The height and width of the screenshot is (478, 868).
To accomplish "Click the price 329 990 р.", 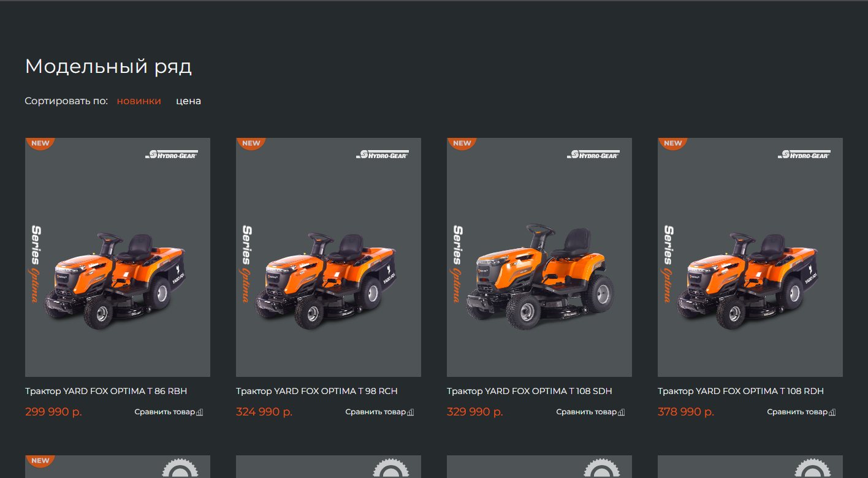I will [x=475, y=412].
